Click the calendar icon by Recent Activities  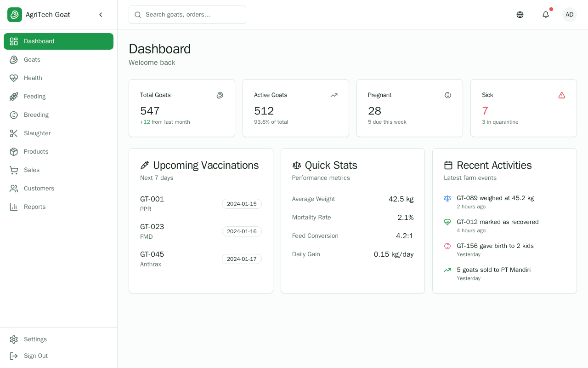pyautogui.click(x=448, y=165)
